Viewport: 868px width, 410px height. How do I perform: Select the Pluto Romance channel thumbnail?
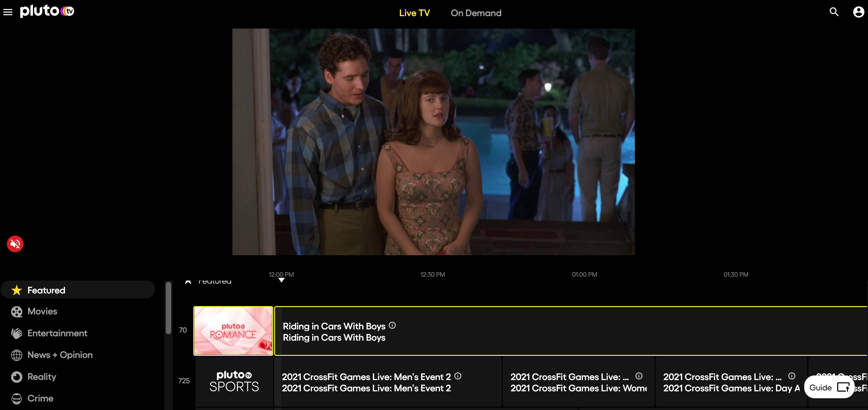[x=233, y=331]
